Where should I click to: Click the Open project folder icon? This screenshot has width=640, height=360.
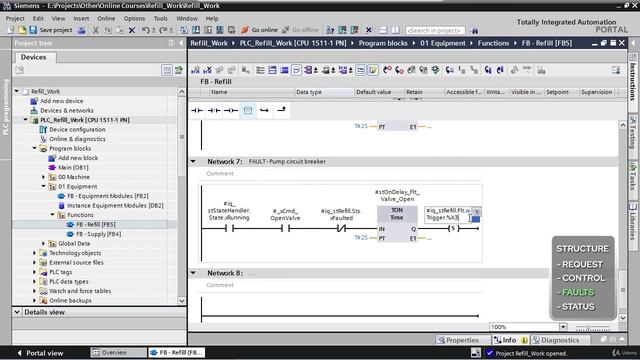(22, 30)
